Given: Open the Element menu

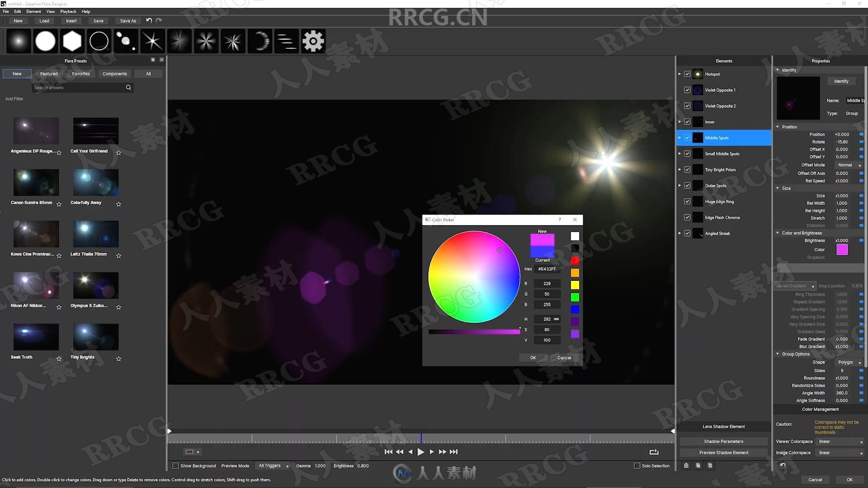Looking at the screenshot, I should [33, 11].
